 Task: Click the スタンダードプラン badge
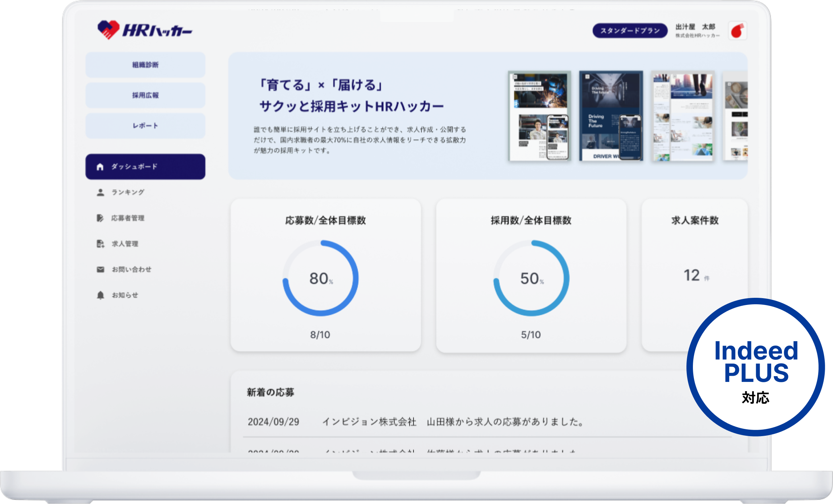(630, 31)
